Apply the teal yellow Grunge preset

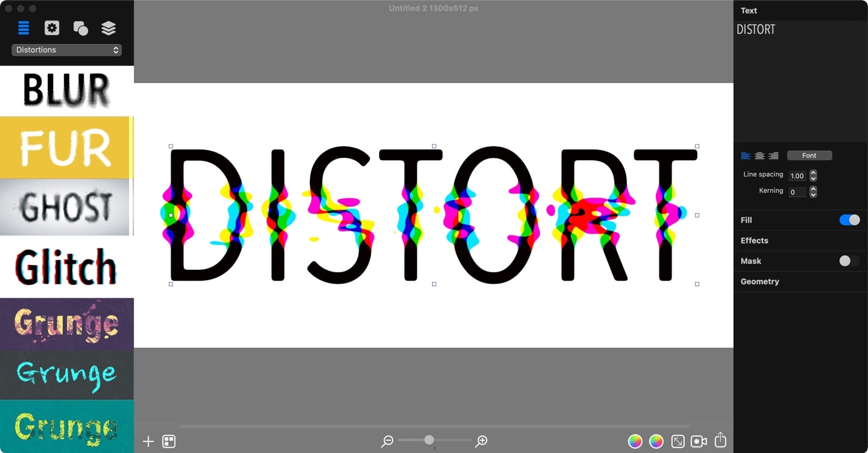(x=66, y=426)
